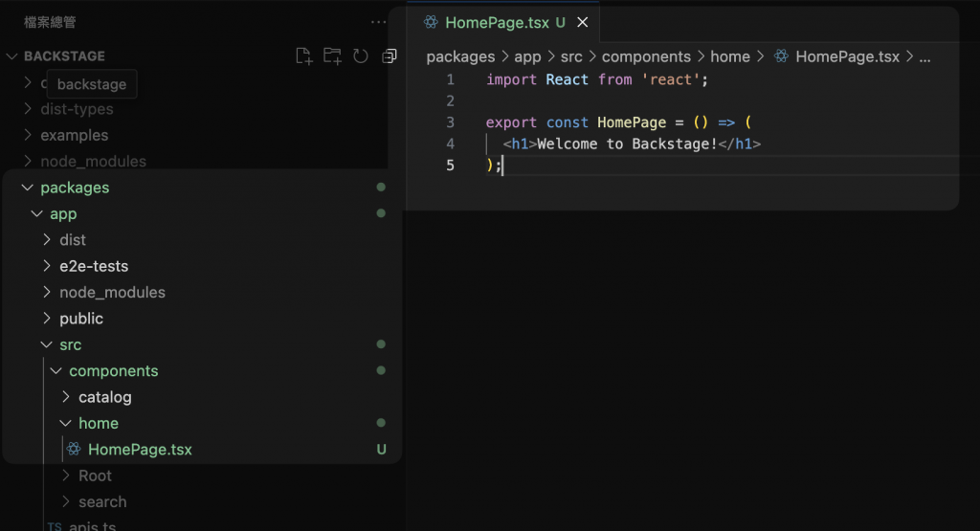Click the New File icon in explorer header
Image resolution: width=980 pixels, height=531 pixels.
(x=303, y=56)
